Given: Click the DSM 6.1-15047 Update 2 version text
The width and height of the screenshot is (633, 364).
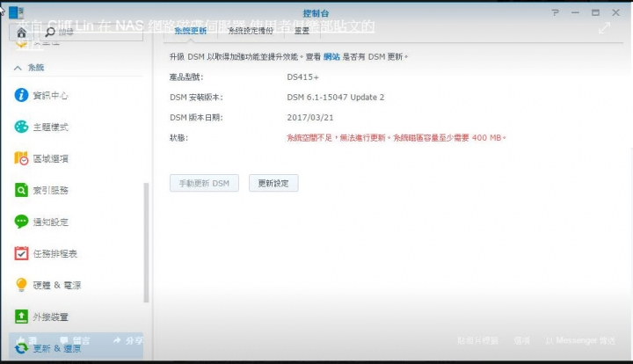Looking at the screenshot, I should click(x=336, y=98).
